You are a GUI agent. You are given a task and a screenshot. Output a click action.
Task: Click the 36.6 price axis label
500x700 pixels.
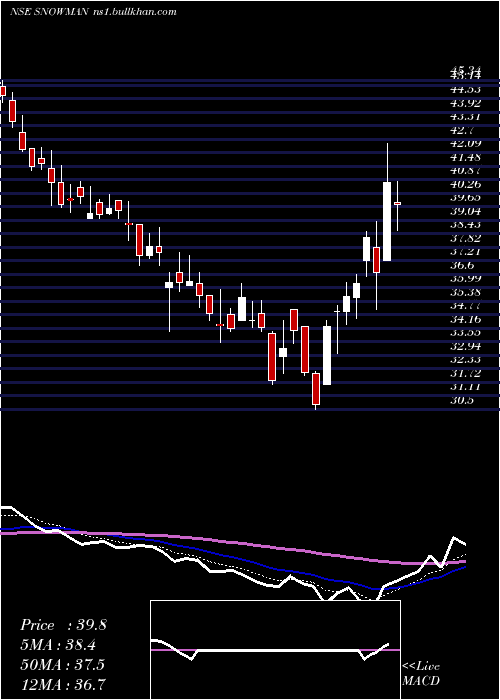[x=462, y=265]
